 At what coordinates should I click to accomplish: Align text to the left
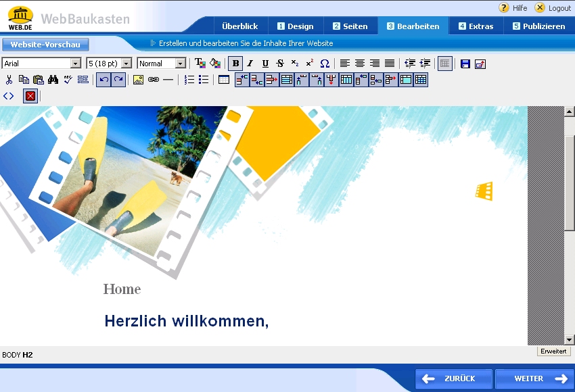345,64
